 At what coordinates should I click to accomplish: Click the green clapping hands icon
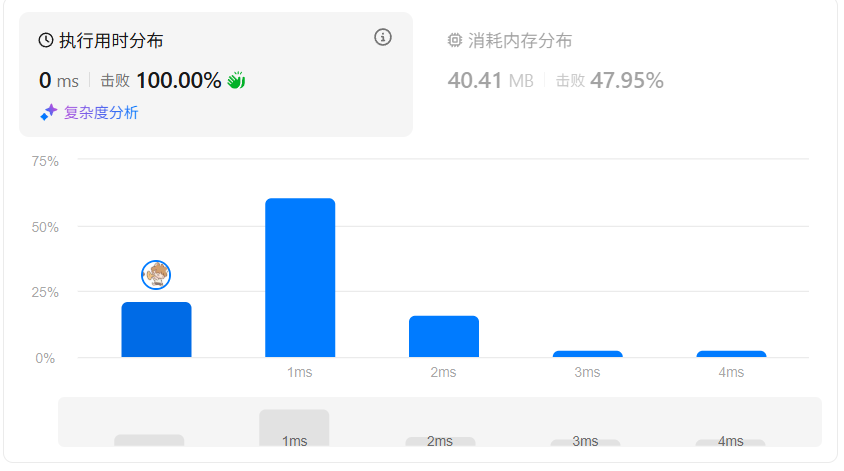pos(236,80)
